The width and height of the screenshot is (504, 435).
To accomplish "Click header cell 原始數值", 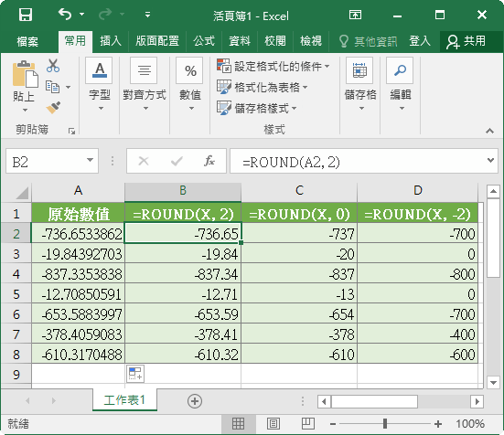I will pyautogui.click(x=78, y=214).
